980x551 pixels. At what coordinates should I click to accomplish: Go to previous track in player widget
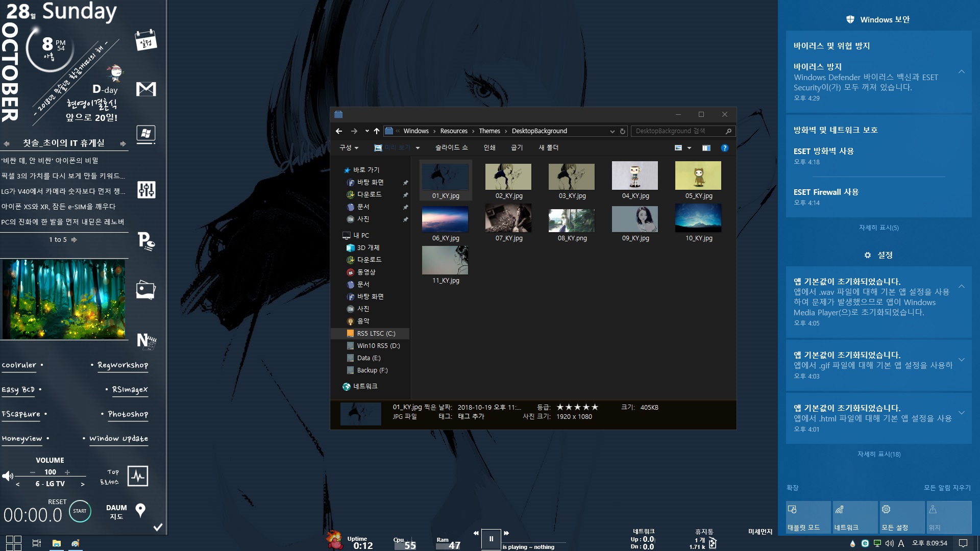pyautogui.click(x=476, y=533)
